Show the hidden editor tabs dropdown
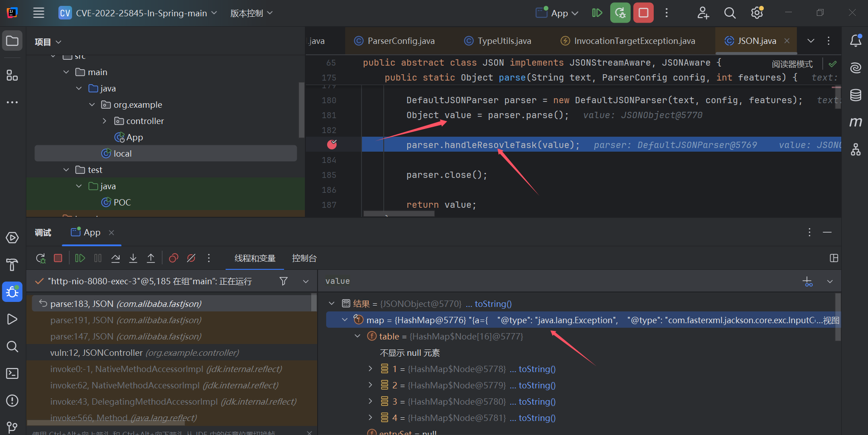The height and width of the screenshot is (435, 868). [x=811, y=41]
